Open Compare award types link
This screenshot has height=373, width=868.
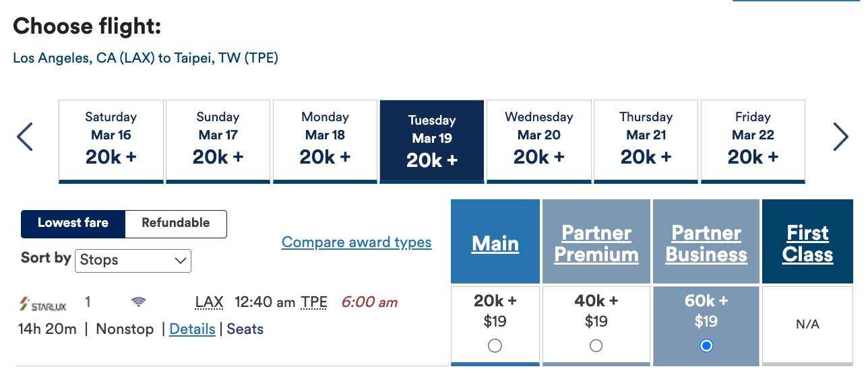pyautogui.click(x=356, y=242)
